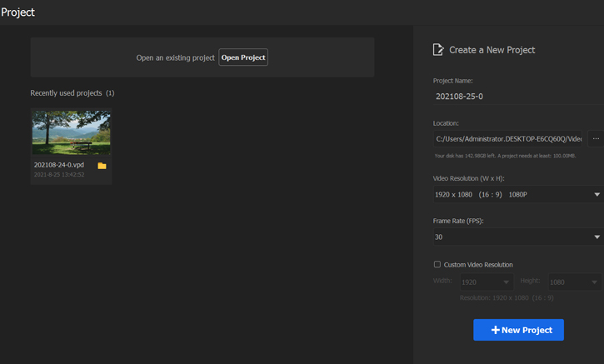Click the Project window title
The image size is (604, 364).
[x=17, y=12]
